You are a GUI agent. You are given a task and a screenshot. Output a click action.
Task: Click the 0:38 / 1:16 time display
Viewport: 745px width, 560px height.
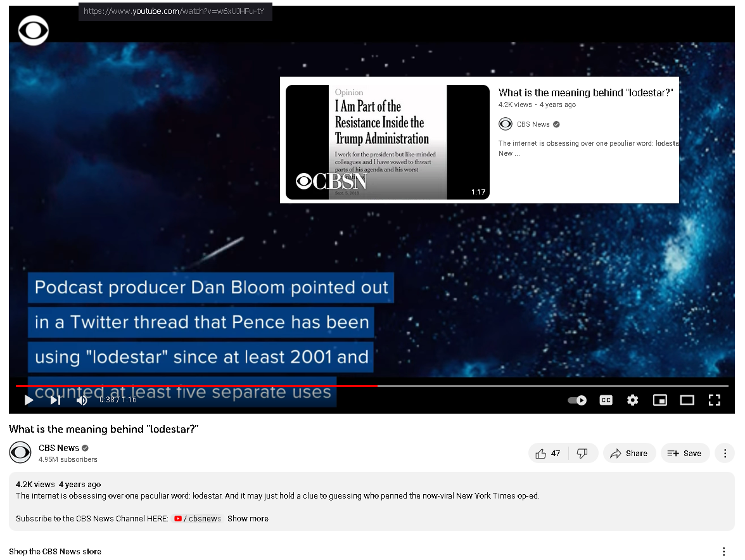[x=118, y=400]
